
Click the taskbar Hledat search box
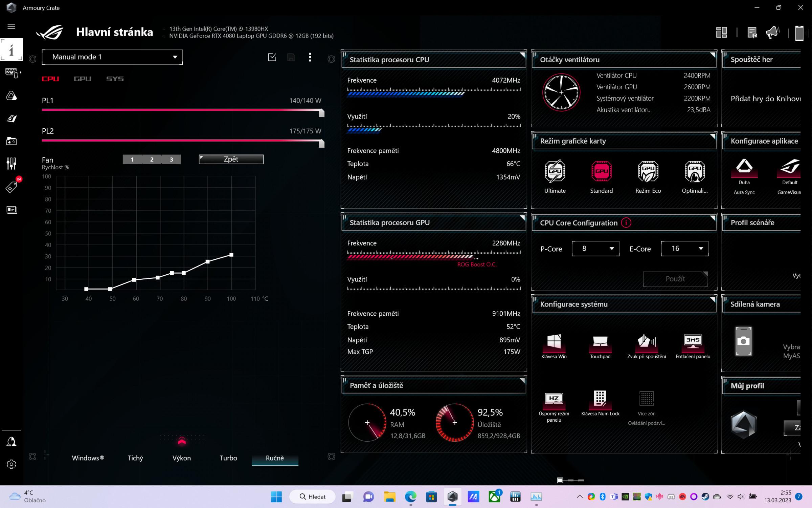click(312, 497)
